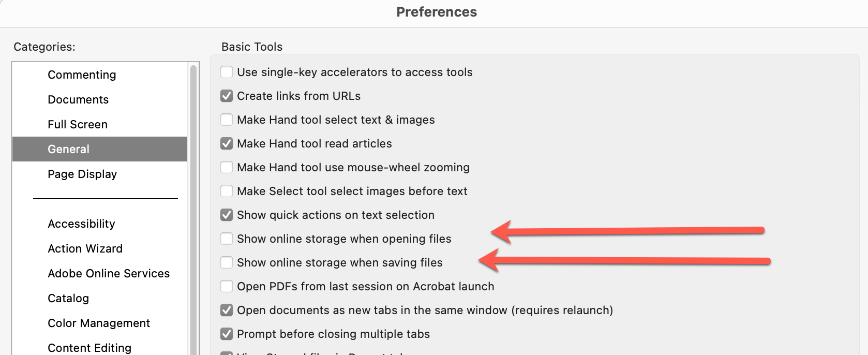Viewport: 868px width, 355px height.
Task: Switch to Full Screen preferences
Action: tap(78, 124)
